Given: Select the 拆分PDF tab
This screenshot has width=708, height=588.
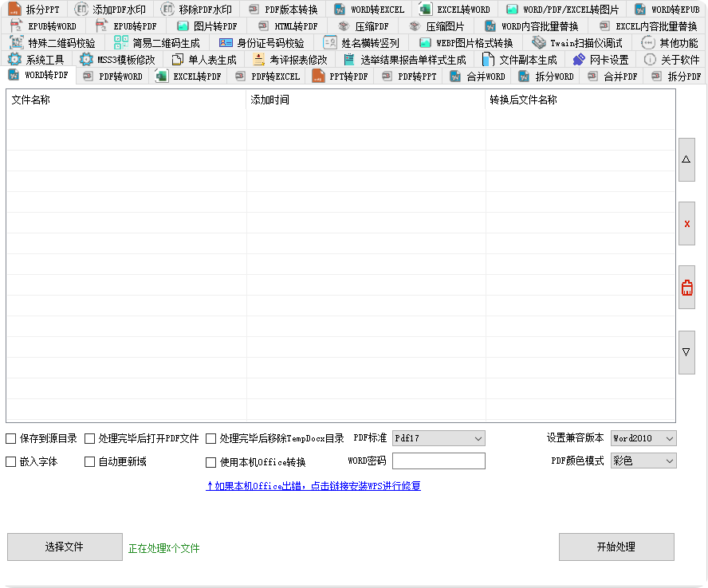Looking at the screenshot, I should [x=676, y=76].
